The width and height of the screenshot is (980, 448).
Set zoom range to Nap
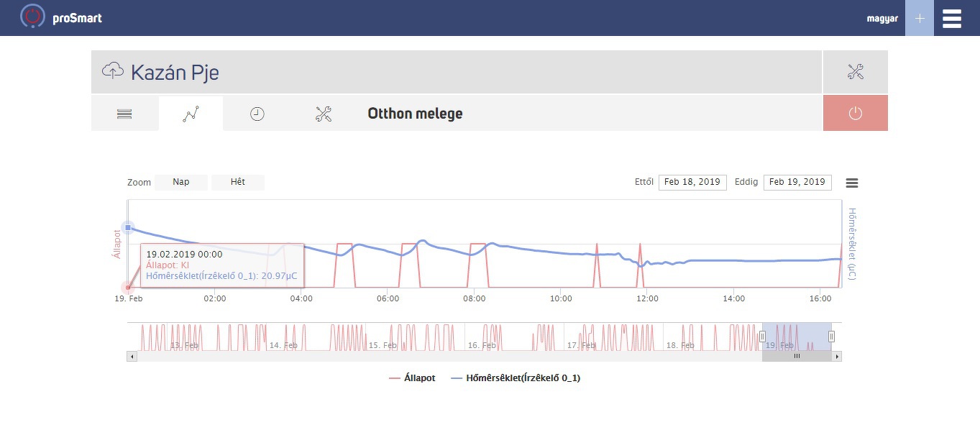coord(181,182)
